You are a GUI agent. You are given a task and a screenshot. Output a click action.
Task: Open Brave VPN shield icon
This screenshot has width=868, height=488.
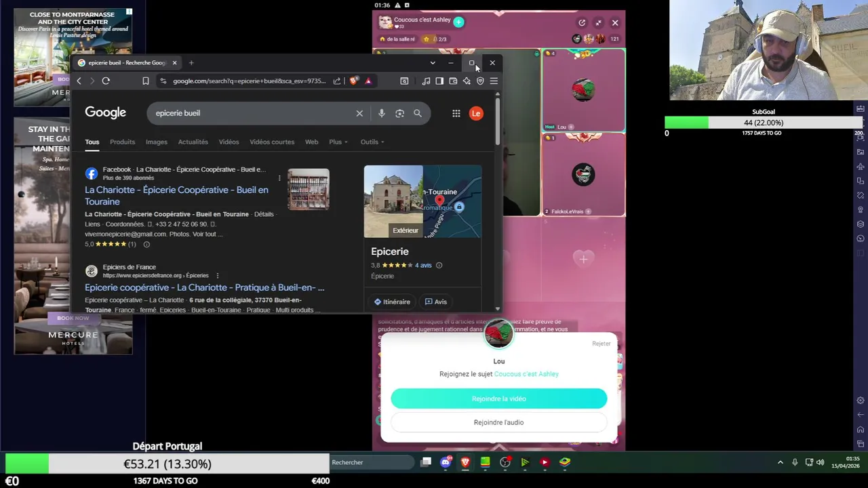tap(480, 81)
